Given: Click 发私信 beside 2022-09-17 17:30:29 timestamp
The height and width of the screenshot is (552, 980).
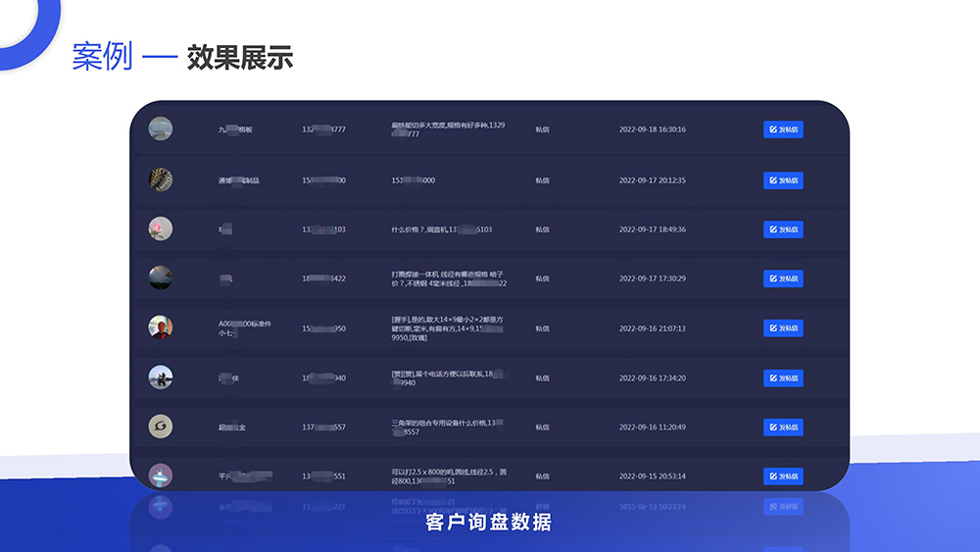Looking at the screenshot, I should click(783, 278).
